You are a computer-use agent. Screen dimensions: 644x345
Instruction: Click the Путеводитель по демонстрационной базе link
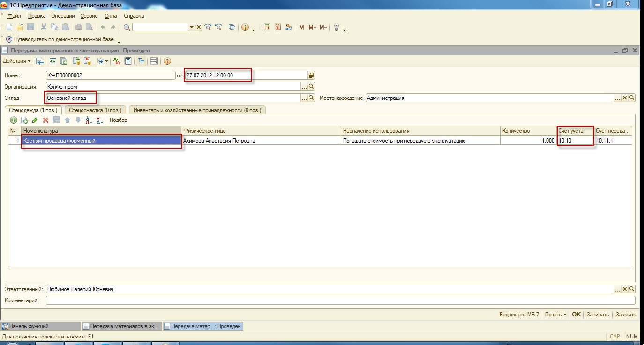(64, 39)
